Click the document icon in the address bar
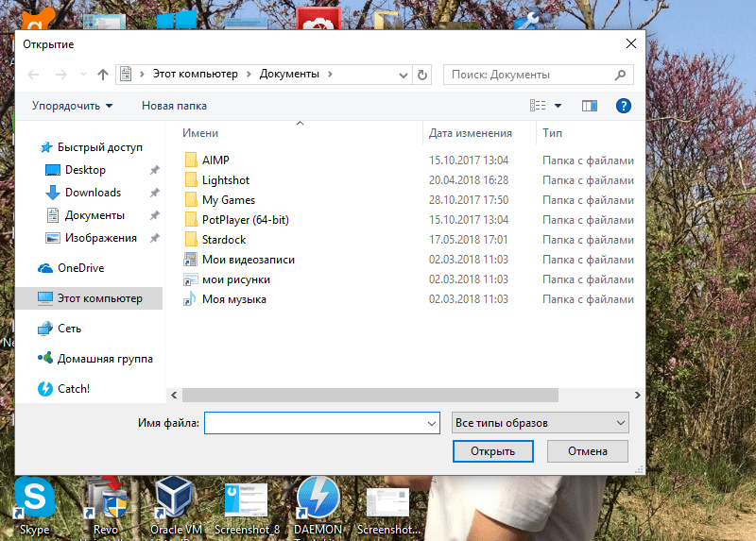Viewport: 756px width, 541px height. coord(126,75)
